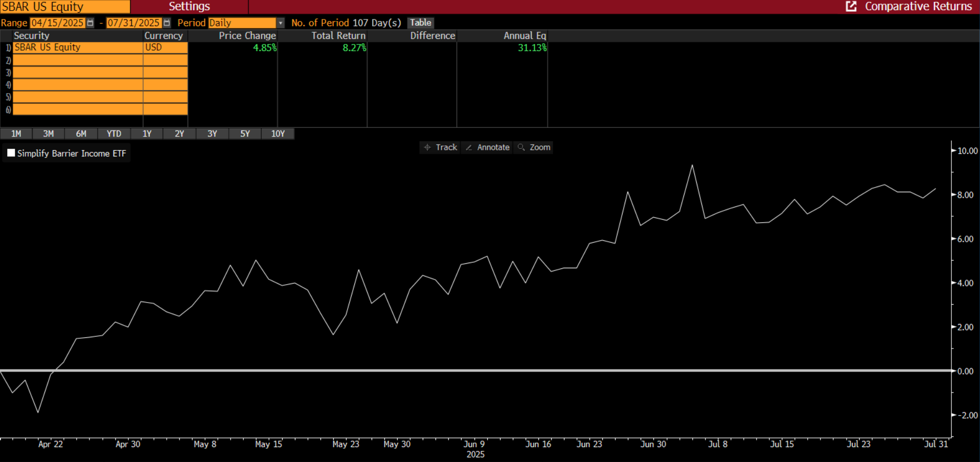Image resolution: width=980 pixels, height=462 pixels.
Task: Click the export icon beside Comparative Returns
Action: (x=850, y=7)
